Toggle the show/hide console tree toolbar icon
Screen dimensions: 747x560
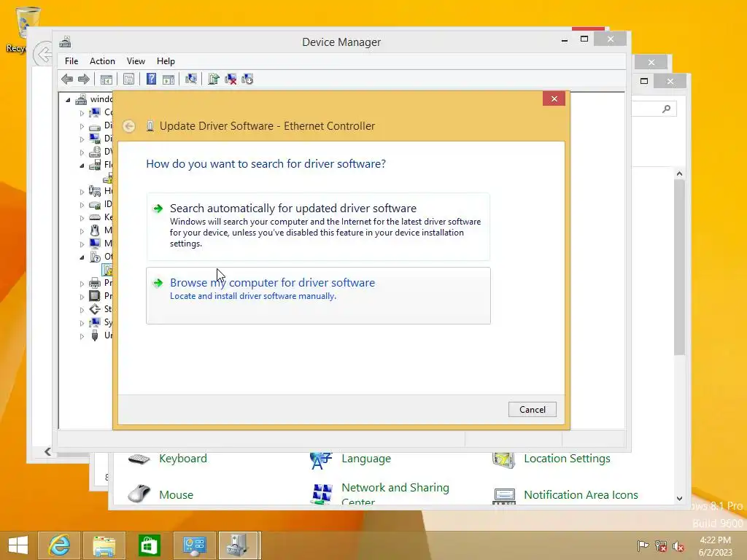click(x=107, y=79)
